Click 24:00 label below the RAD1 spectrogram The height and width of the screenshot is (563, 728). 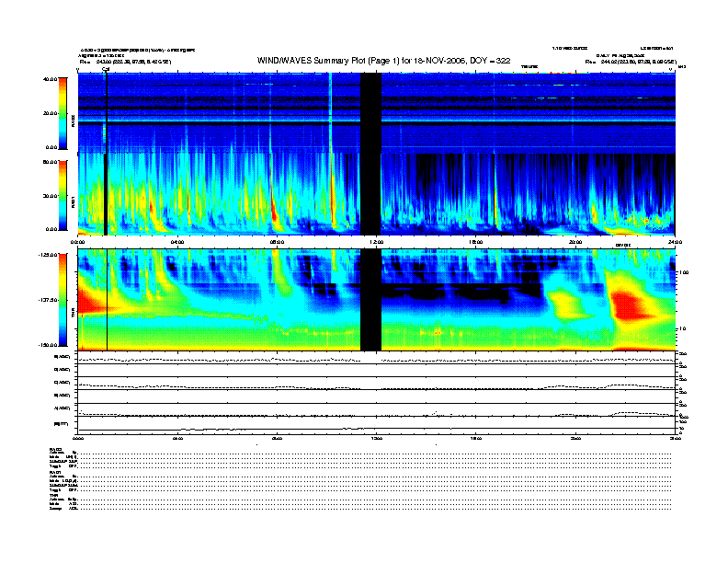click(675, 242)
